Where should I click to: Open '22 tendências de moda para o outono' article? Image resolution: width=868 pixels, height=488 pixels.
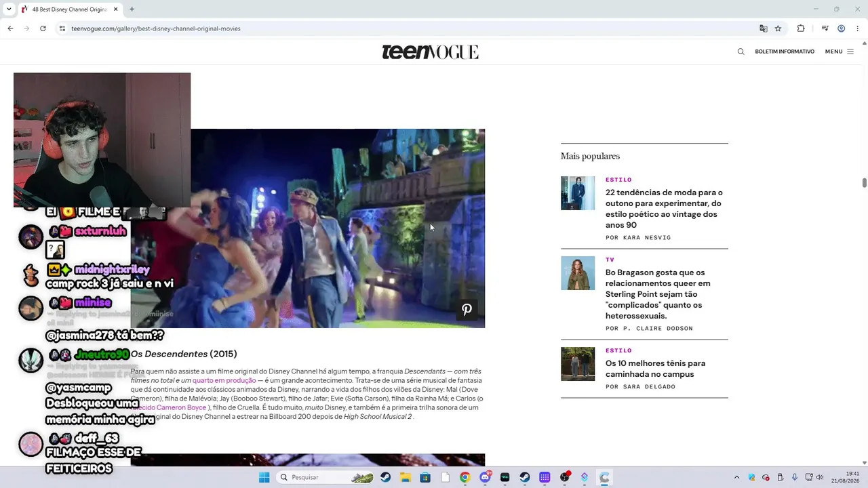pos(664,209)
